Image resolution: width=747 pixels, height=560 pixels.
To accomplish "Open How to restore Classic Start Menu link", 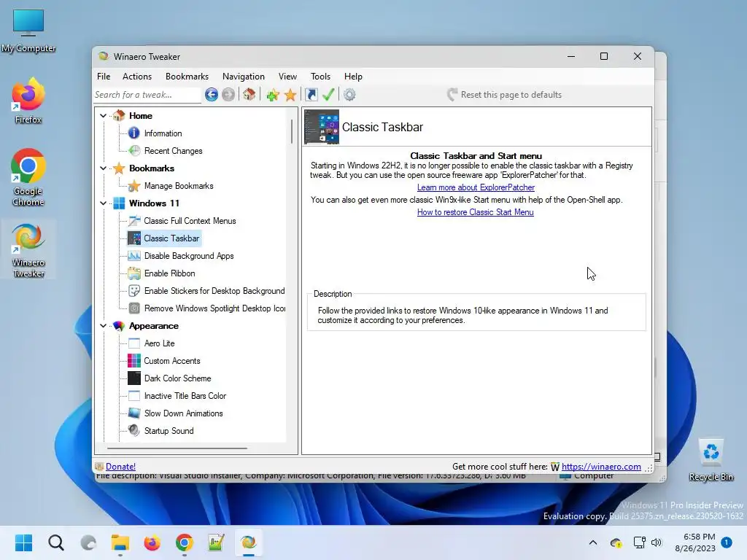I will (476, 212).
